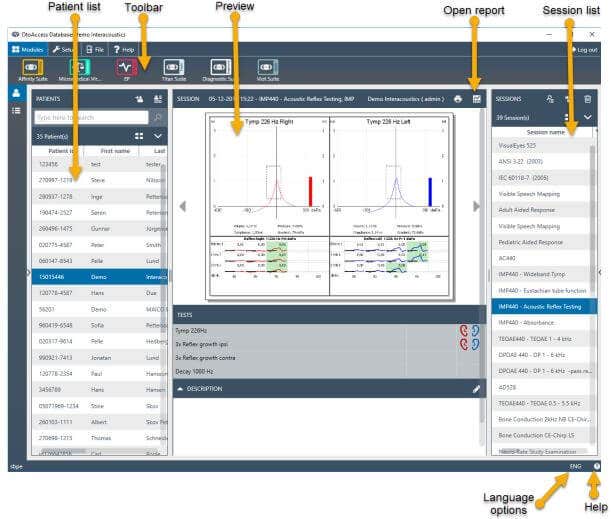Print the current session
The height and width of the screenshot is (519, 611).
click(458, 99)
